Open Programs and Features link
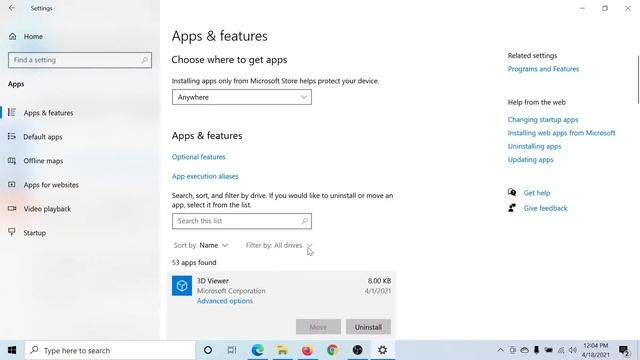This screenshot has width=640, height=360. [543, 69]
